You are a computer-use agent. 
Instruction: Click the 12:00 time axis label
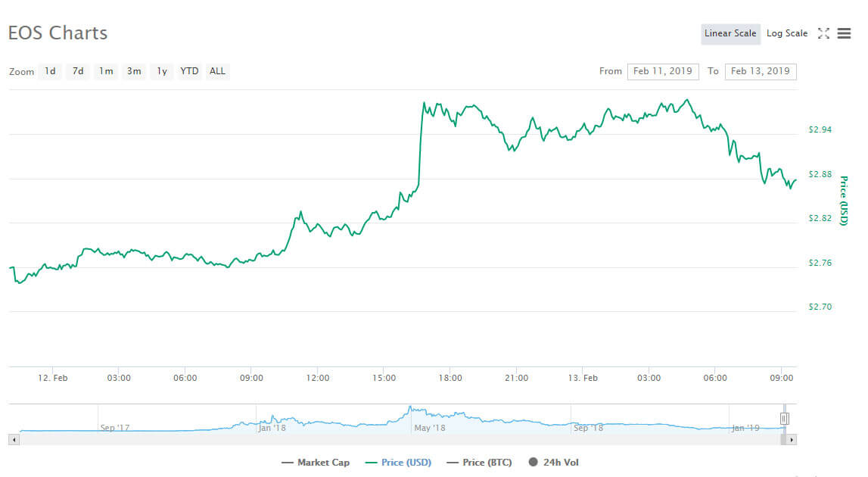point(317,378)
